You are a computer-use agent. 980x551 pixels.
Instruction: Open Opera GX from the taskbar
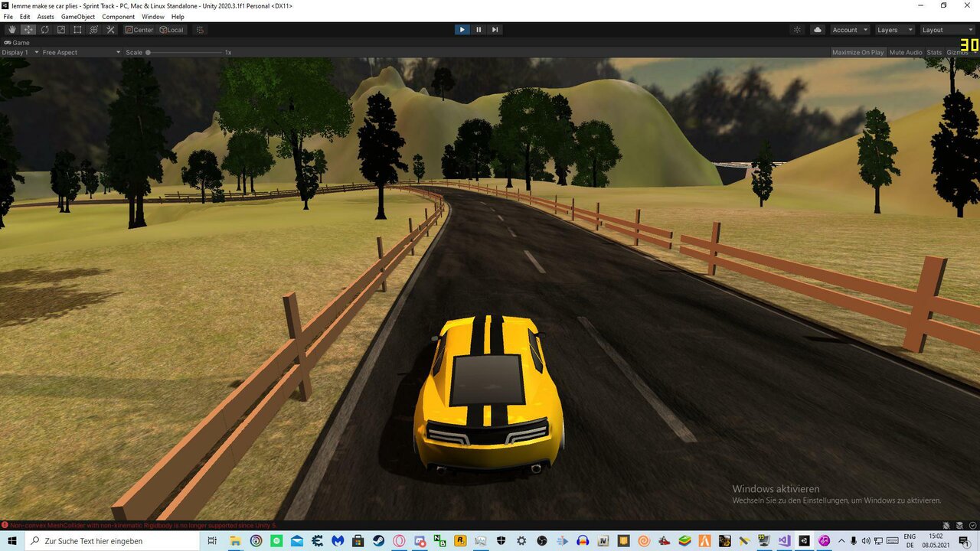(x=399, y=541)
